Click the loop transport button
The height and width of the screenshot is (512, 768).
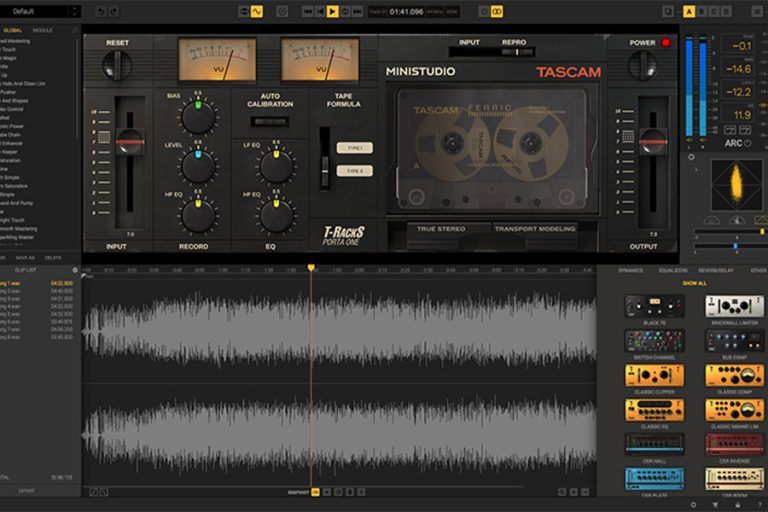click(x=345, y=11)
